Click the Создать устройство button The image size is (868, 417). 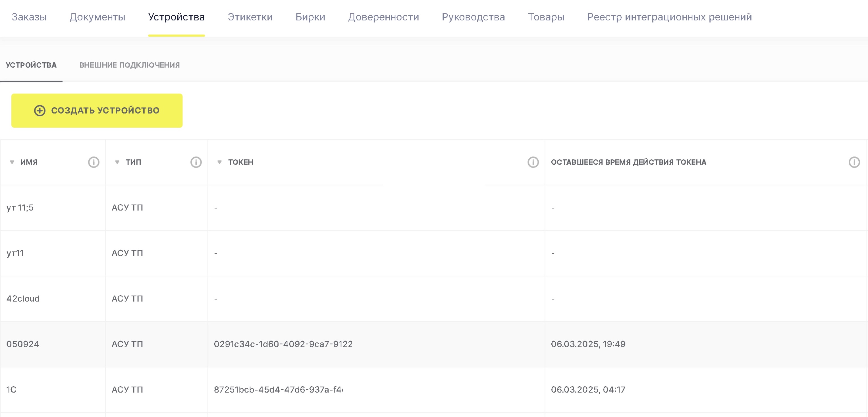(x=97, y=111)
